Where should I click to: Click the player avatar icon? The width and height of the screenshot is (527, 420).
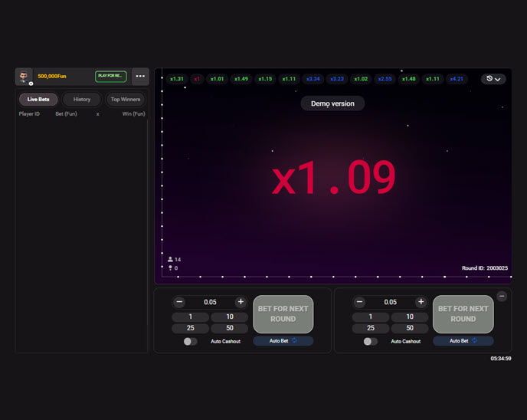coord(24,77)
